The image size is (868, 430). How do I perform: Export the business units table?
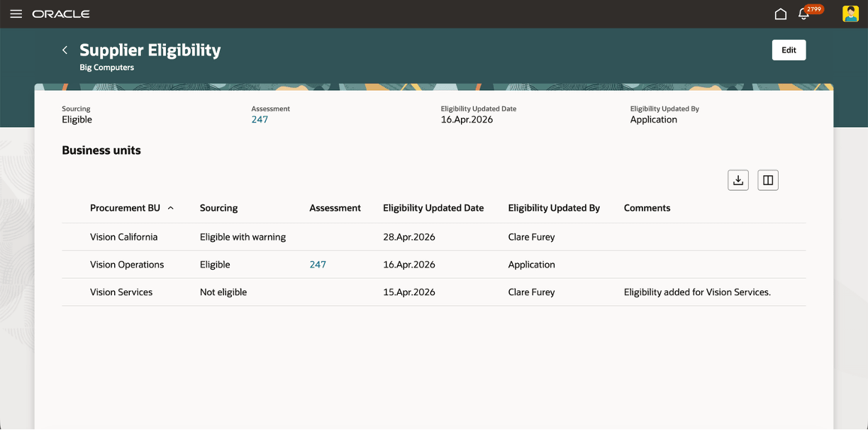click(x=738, y=180)
